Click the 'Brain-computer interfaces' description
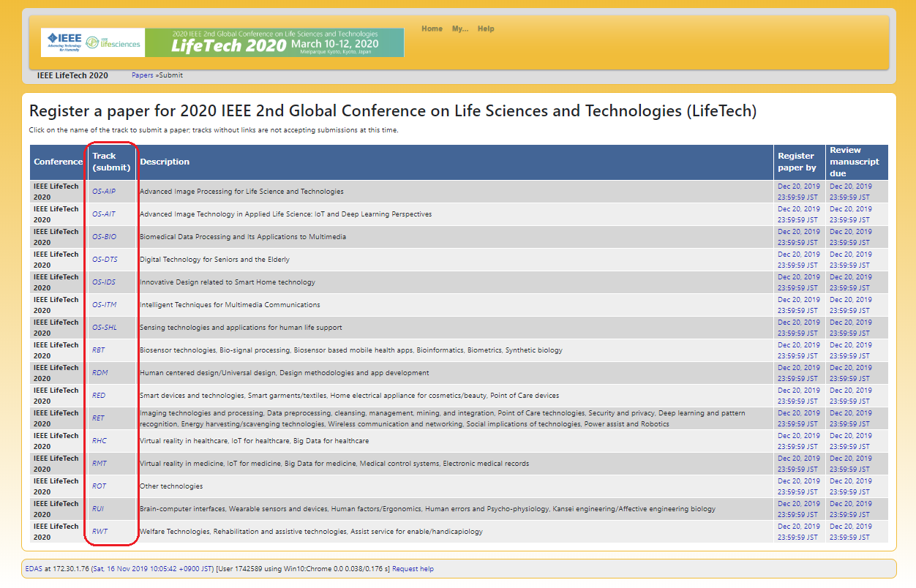The height and width of the screenshot is (588, 916). click(x=427, y=509)
